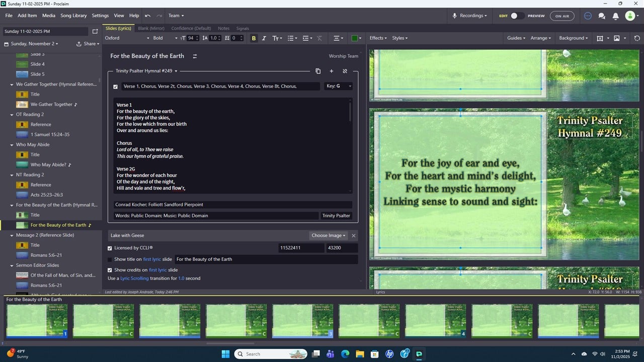Open the text transform (Tt) options
644x362 pixels.
click(x=277, y=38)
